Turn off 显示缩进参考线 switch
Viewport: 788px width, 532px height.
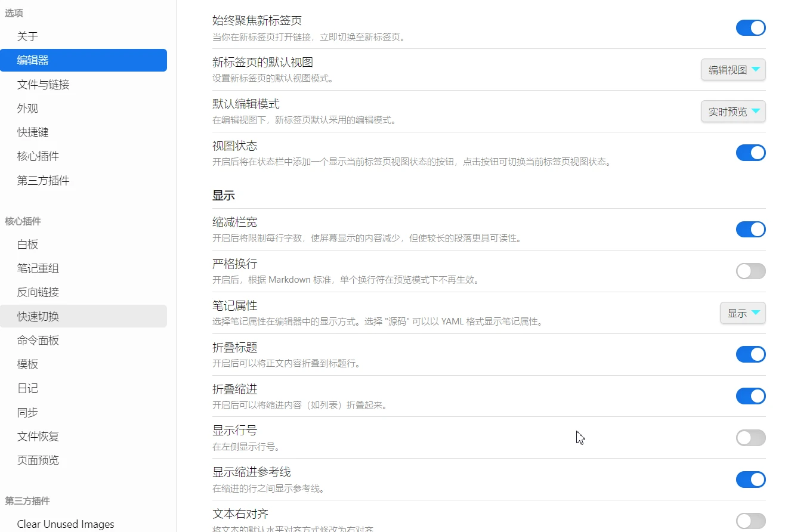point(750,480)
